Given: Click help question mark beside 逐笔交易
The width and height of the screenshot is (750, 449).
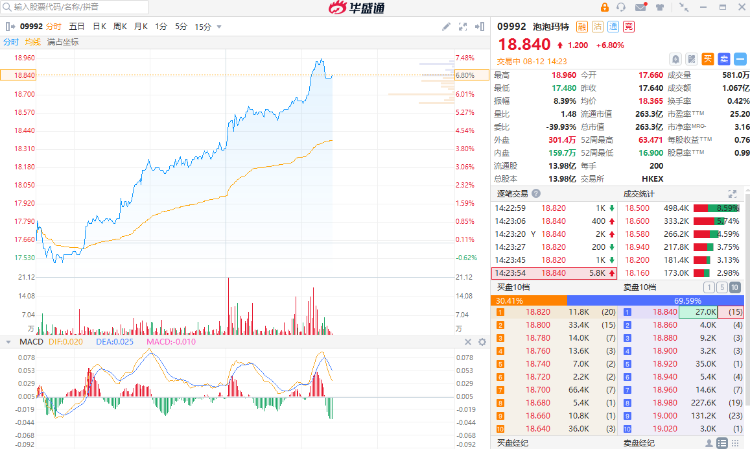Looking at the screenshot, I should pyautogui.click(x=536, y=194).
